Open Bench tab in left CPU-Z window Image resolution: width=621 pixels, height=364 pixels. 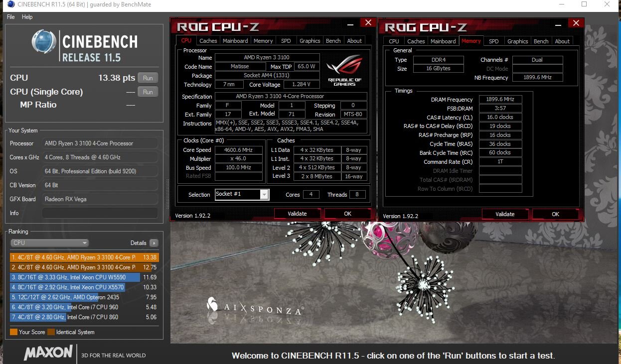[333, 41]
